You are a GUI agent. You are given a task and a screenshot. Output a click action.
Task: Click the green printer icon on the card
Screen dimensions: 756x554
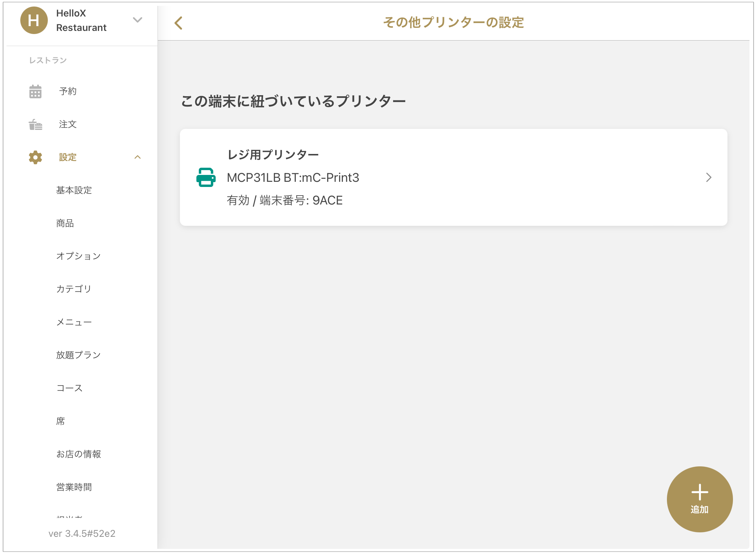206,177
